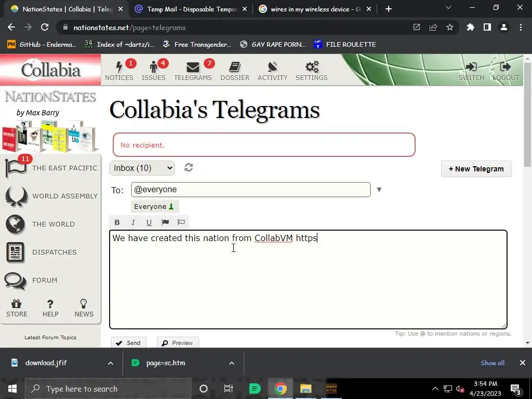Image resolution: width=532 pixels, height=399 pixels.
Task: Expand the recipient options arrow beside To field
Action: [379, 190]
